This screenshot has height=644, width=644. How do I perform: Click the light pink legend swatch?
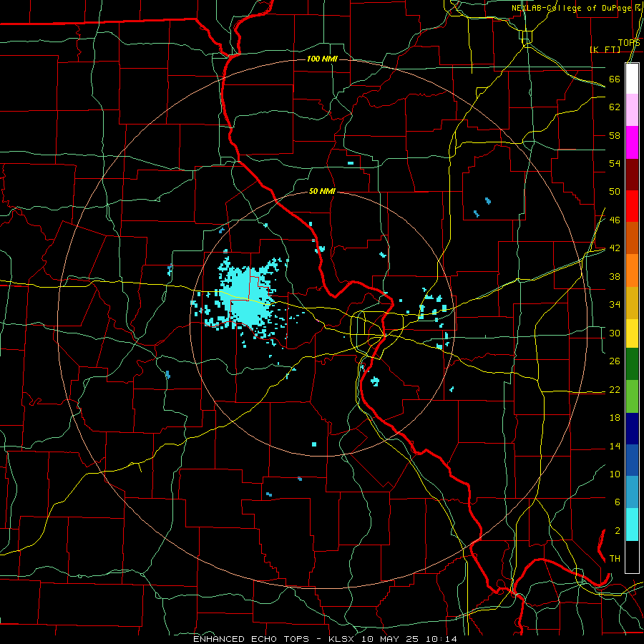(x=632, y=110)
